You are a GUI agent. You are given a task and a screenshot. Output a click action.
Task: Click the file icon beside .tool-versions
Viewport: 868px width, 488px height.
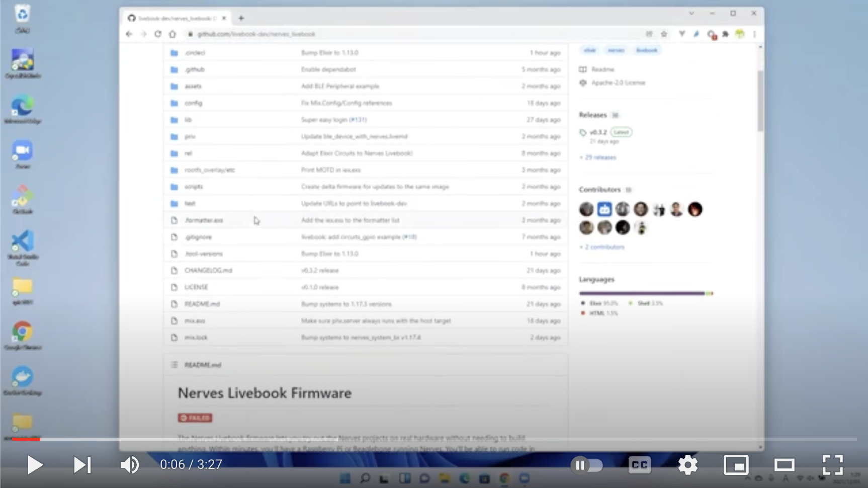[174, 254]
